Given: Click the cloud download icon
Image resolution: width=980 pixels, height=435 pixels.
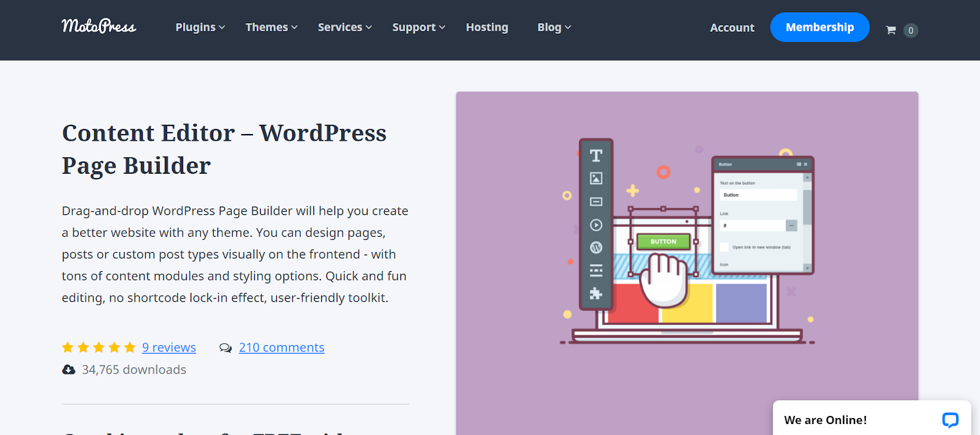Looking at the screenshot, I should point(69,370).
